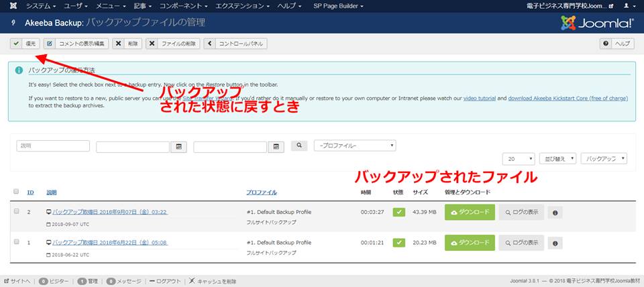
Task: Show the info icon for the 43.39 MB backup
Action: [555, 213]
